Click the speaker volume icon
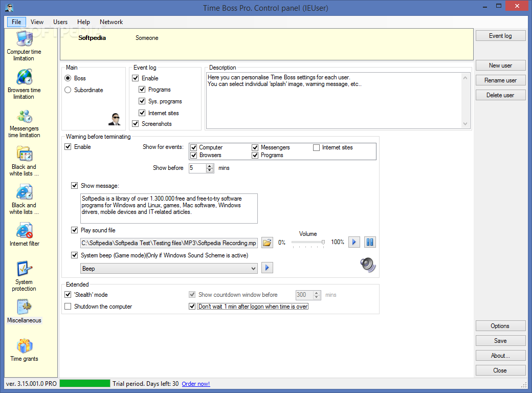 coord(368,265)
